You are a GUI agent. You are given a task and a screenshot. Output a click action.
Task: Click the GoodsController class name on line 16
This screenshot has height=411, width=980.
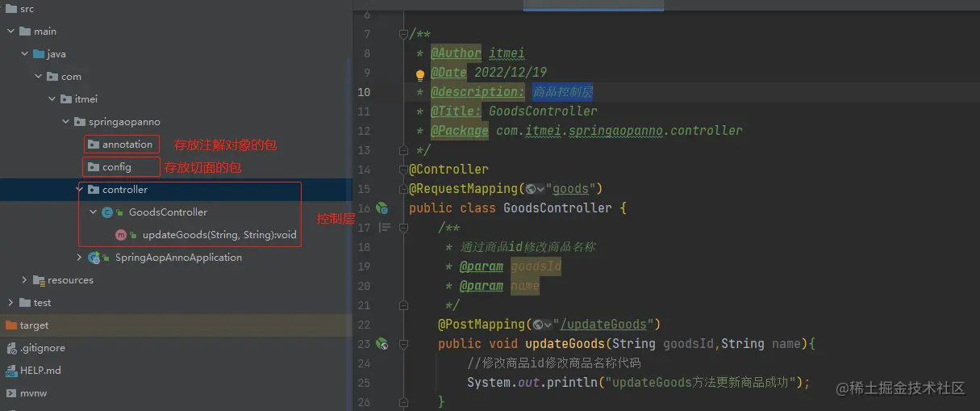click(558, 208)
